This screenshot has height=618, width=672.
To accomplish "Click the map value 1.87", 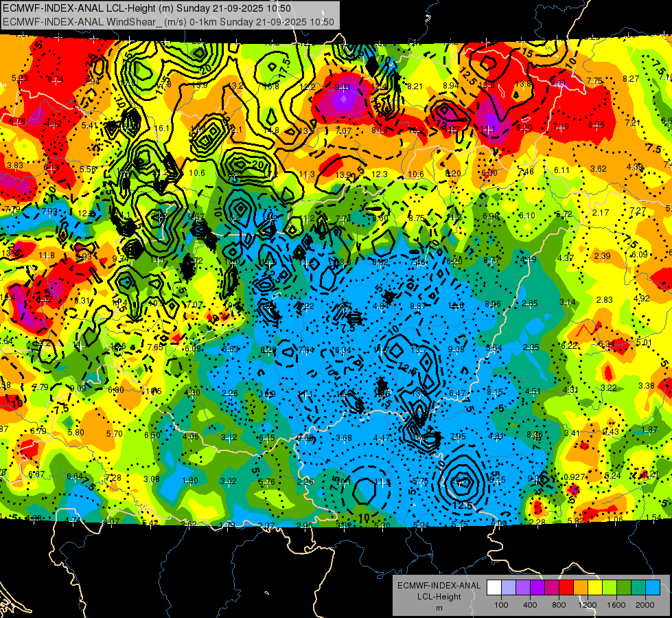I will 650,429.
